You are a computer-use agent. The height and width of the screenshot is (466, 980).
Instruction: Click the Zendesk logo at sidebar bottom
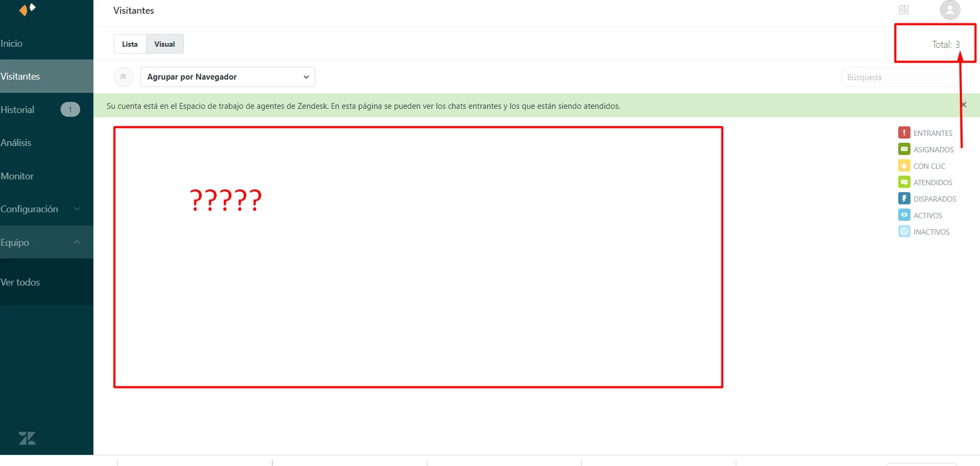point(27,438)
